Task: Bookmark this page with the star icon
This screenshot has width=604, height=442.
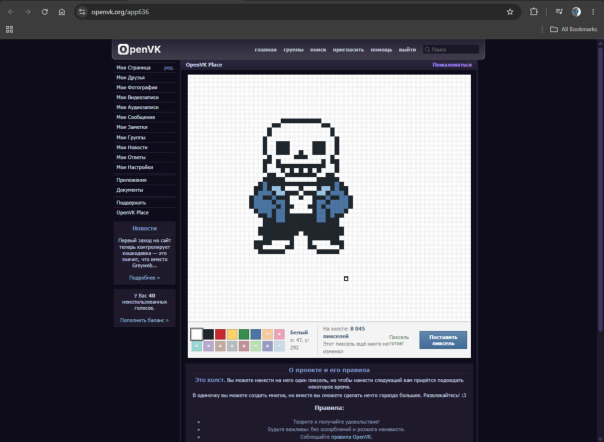Action: 510,12
